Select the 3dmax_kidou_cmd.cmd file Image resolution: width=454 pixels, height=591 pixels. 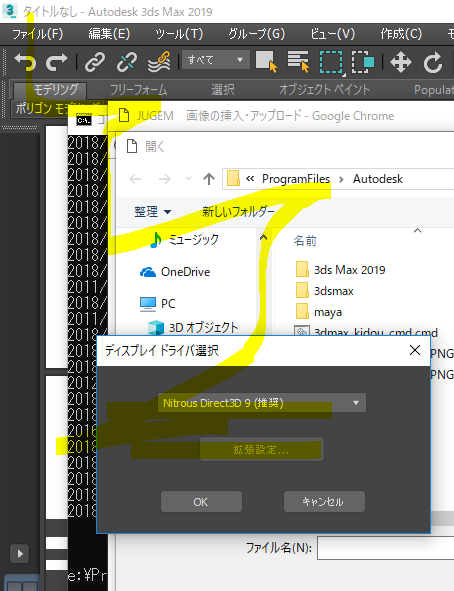(x=366, y=331)
